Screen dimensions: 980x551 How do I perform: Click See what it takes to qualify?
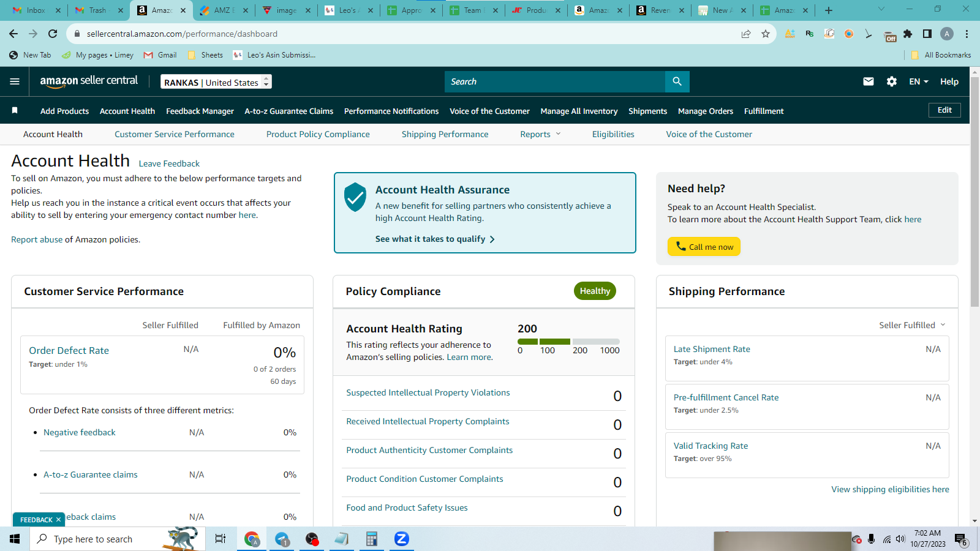[435, 239]
